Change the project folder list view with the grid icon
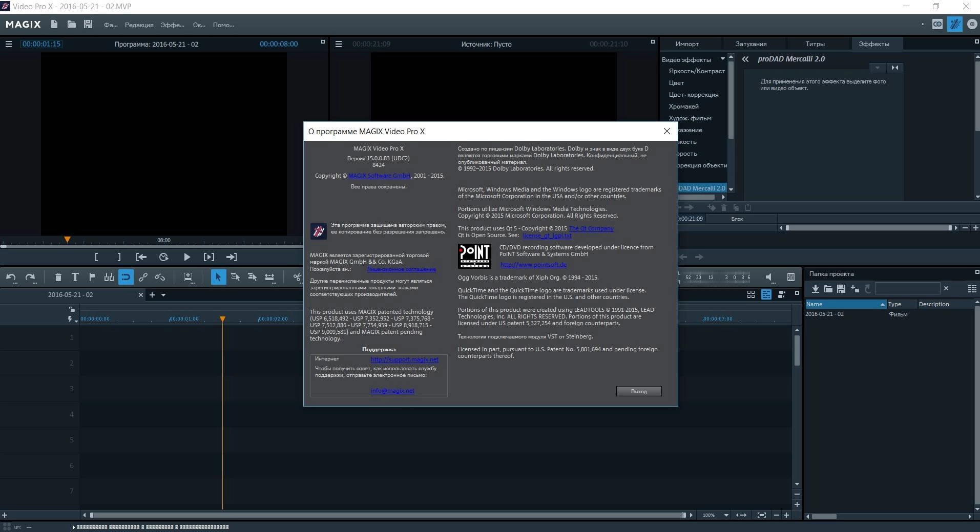This screenshot has width=980, height=532. pyautogui.click(x=972, y=289)
